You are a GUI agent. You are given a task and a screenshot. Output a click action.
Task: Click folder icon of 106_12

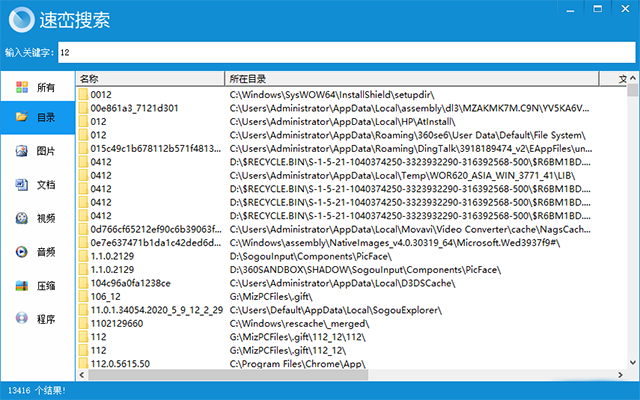[x=83, y=297]
